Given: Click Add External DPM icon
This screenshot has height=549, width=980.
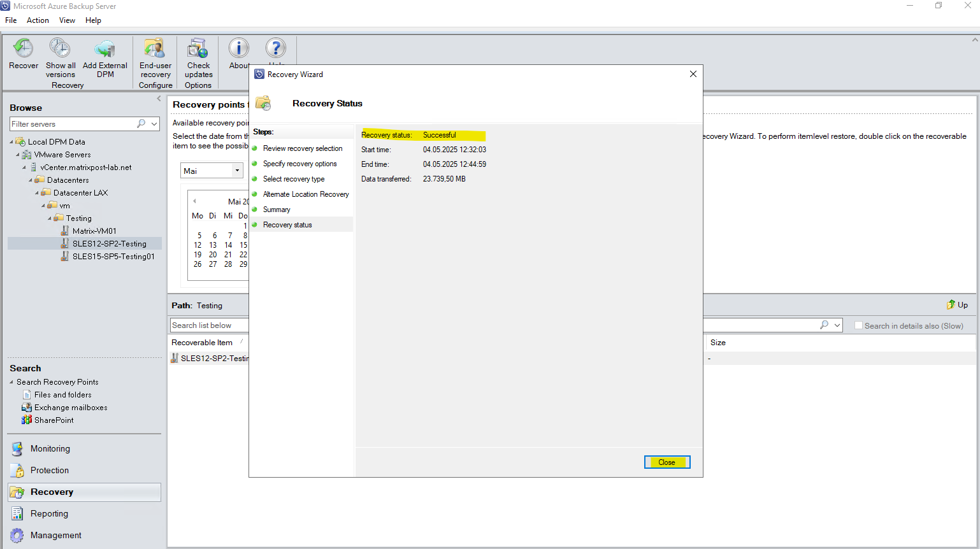Looking at the screenshot, I should click(105, 48).
